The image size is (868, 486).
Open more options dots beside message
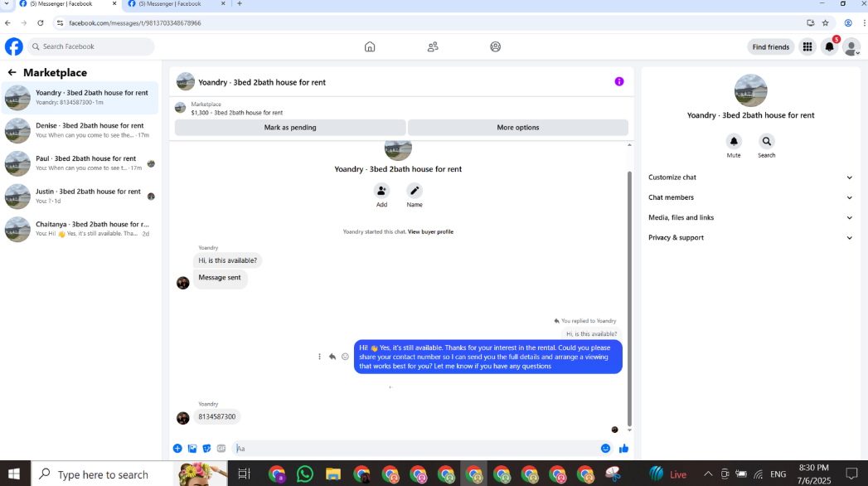pos(319,357)
